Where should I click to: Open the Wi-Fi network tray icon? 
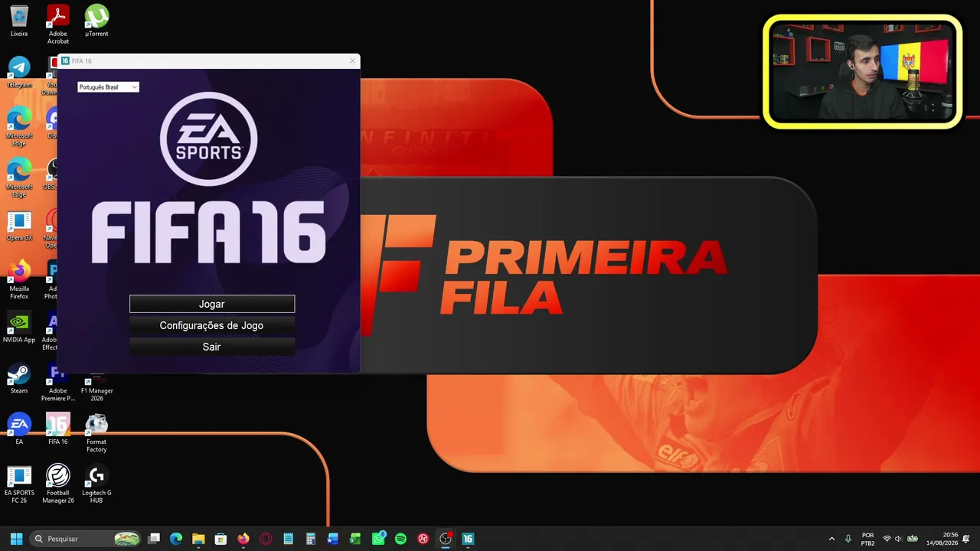click(x=887, y=539)
